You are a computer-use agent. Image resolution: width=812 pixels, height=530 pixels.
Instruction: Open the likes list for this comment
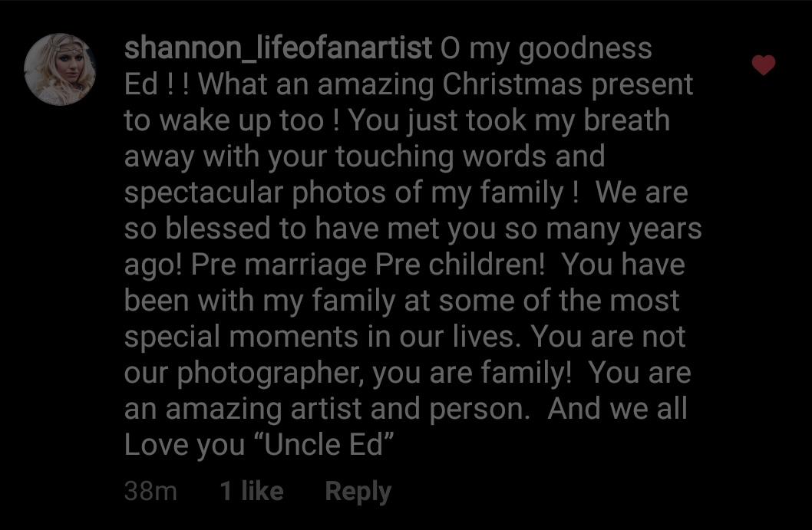252,491
